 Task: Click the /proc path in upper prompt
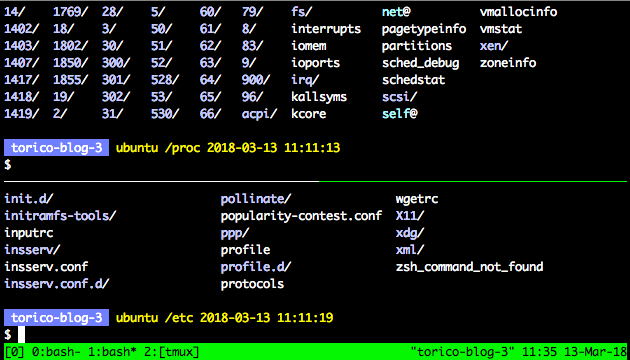[x=182, y=148]
